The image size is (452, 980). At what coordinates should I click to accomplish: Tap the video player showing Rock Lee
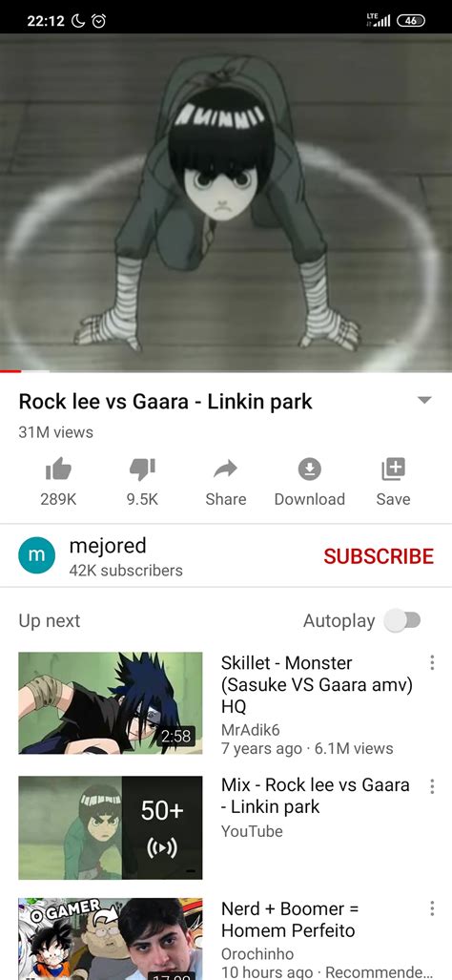point(226,202)
